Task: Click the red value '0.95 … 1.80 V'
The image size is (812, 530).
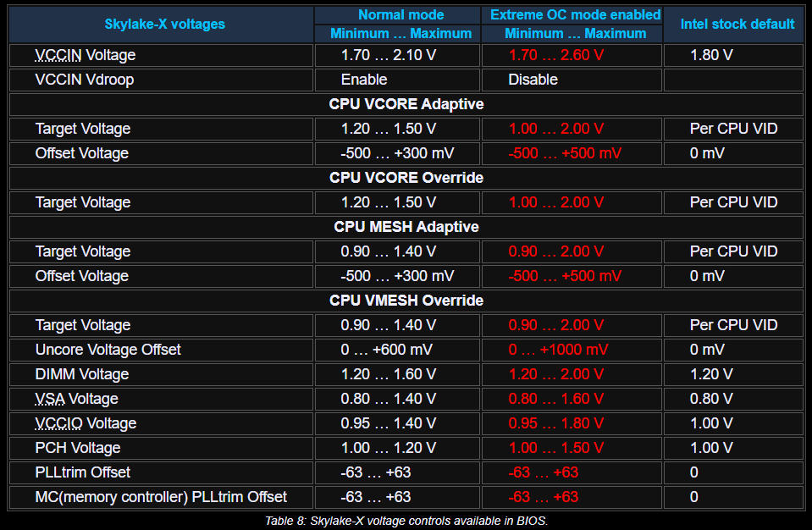Action: coord(555,423)
